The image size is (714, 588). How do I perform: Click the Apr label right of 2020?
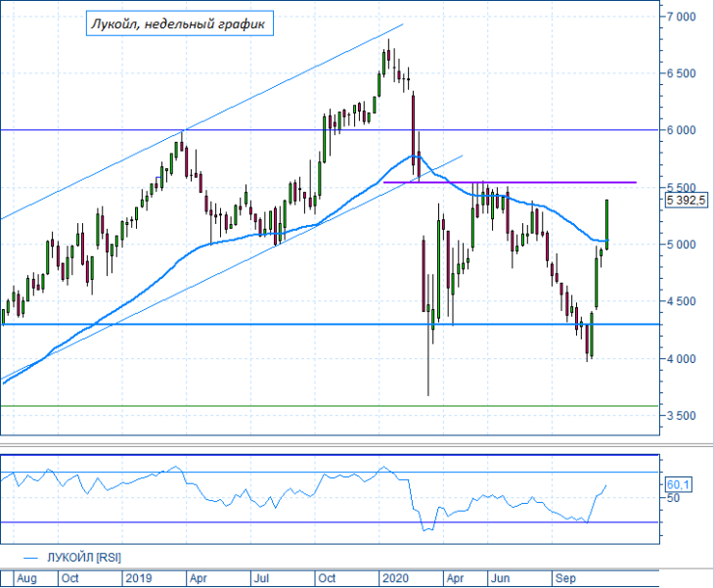455,578
